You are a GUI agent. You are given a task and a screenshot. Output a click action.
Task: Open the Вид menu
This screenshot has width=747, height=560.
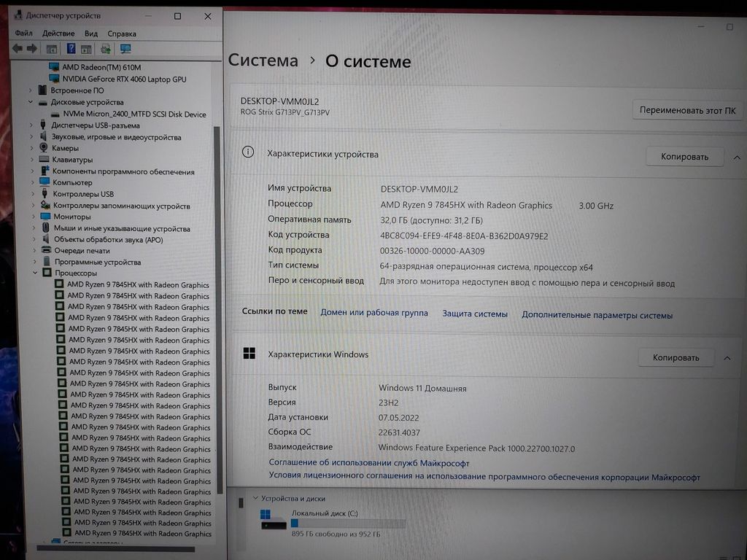(x=90, y=34)
